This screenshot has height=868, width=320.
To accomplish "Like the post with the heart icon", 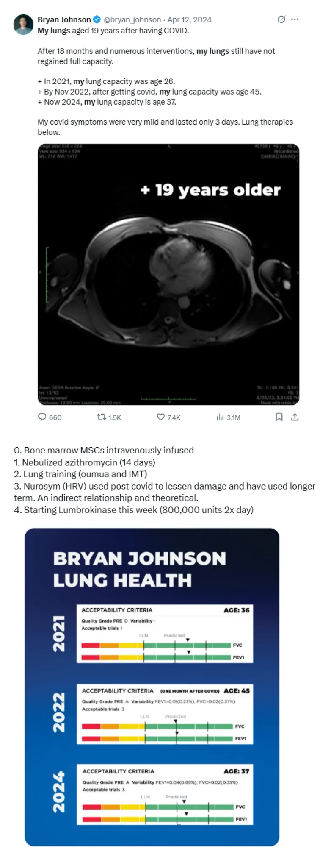I will pyautogui.click(x=161, y=417).
